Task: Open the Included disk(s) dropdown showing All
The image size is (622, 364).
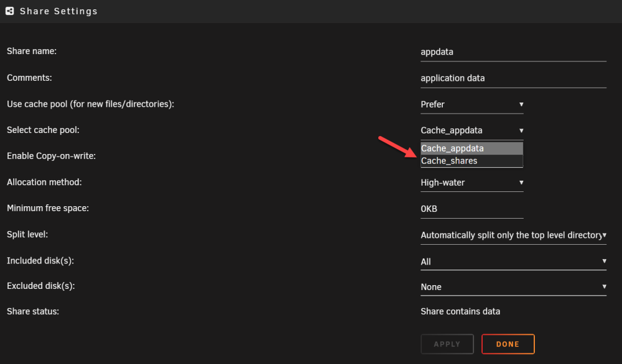Action: click(513, 262)
